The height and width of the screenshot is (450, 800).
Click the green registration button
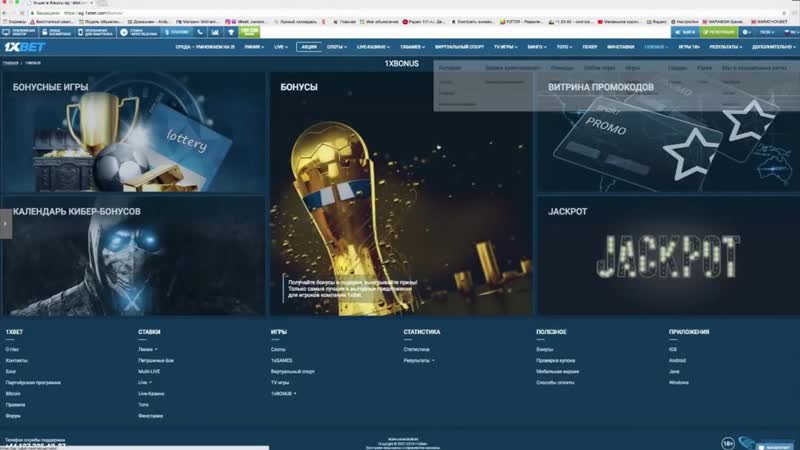click(719, 32)
